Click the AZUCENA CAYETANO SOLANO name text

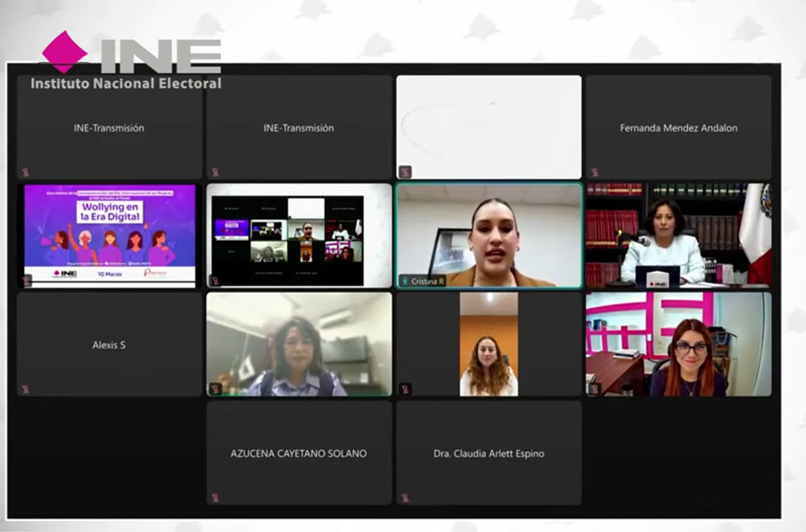pyautogui.click(x=299, y=454)
